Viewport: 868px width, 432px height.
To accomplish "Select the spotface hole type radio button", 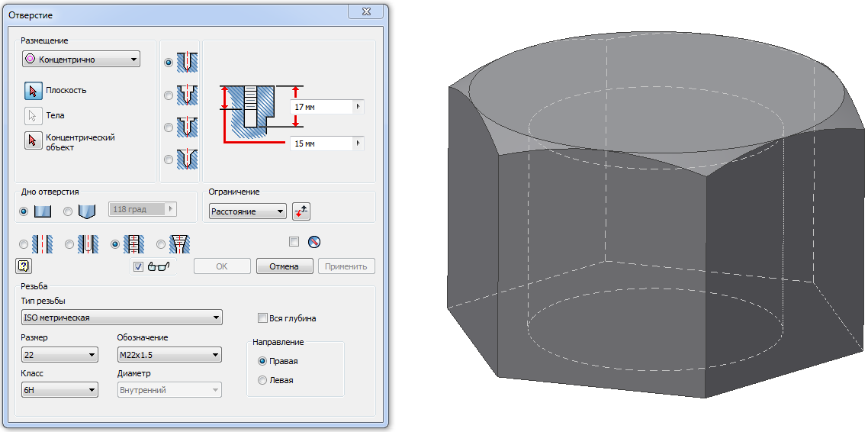I will [169, 127].
